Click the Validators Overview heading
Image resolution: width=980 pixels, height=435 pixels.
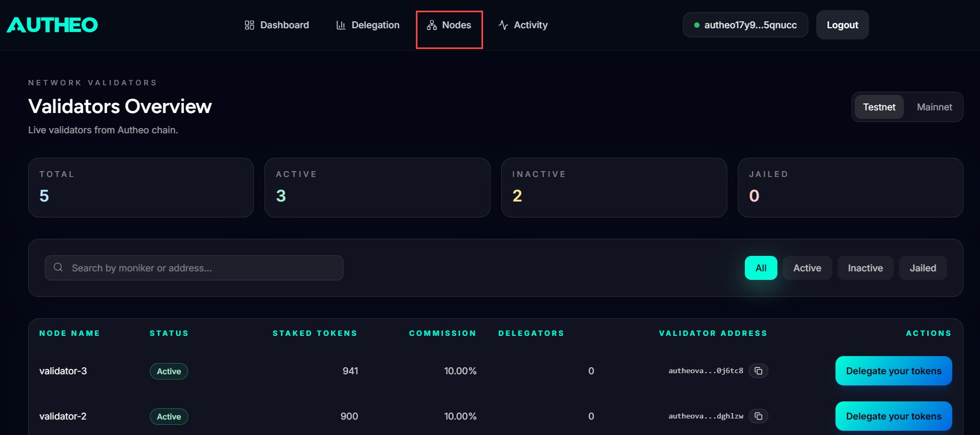(120, 107)
